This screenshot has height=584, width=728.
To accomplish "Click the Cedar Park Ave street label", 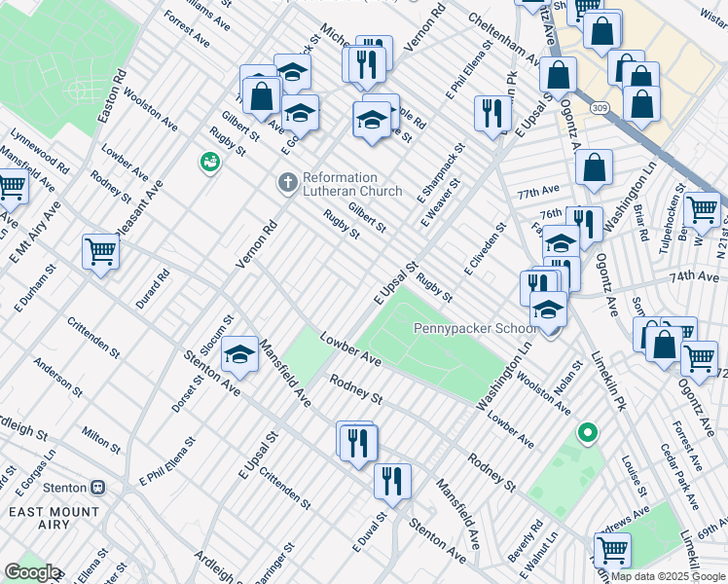I will click(679, 477).
